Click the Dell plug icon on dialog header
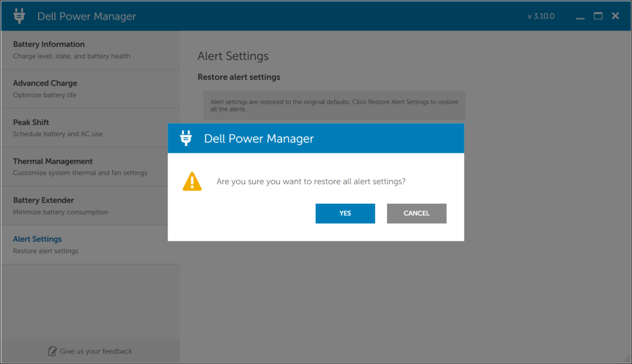The height and width of the screenshot is (364, 632). click(186, 138)
